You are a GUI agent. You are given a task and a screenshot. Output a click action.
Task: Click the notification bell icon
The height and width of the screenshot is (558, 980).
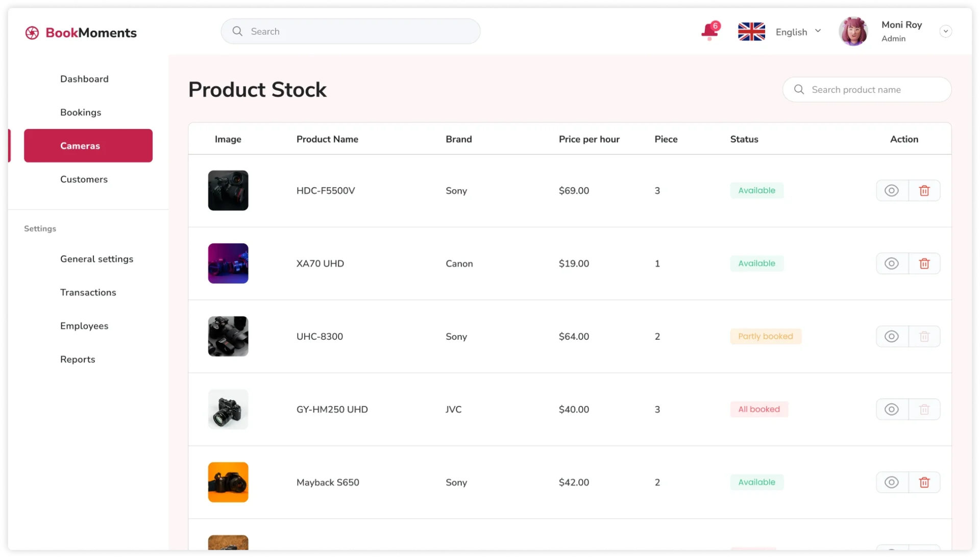709,32
